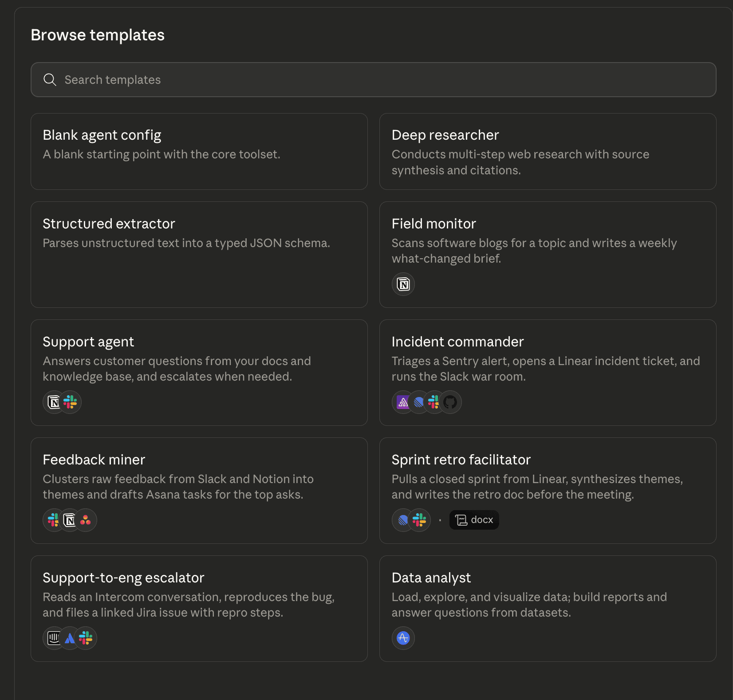Click the magnifying glass search icon
This screenshot has width=733, height=700.
point(50,79)
